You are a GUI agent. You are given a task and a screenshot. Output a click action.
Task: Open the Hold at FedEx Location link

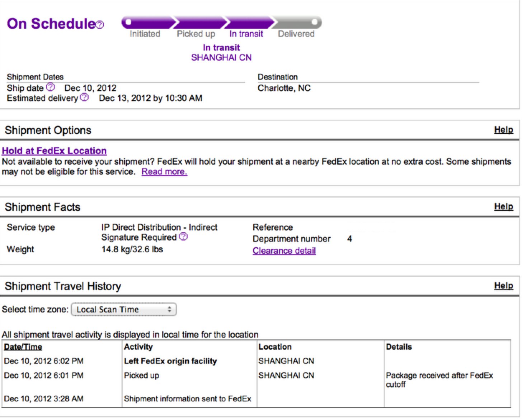point(54,151)
